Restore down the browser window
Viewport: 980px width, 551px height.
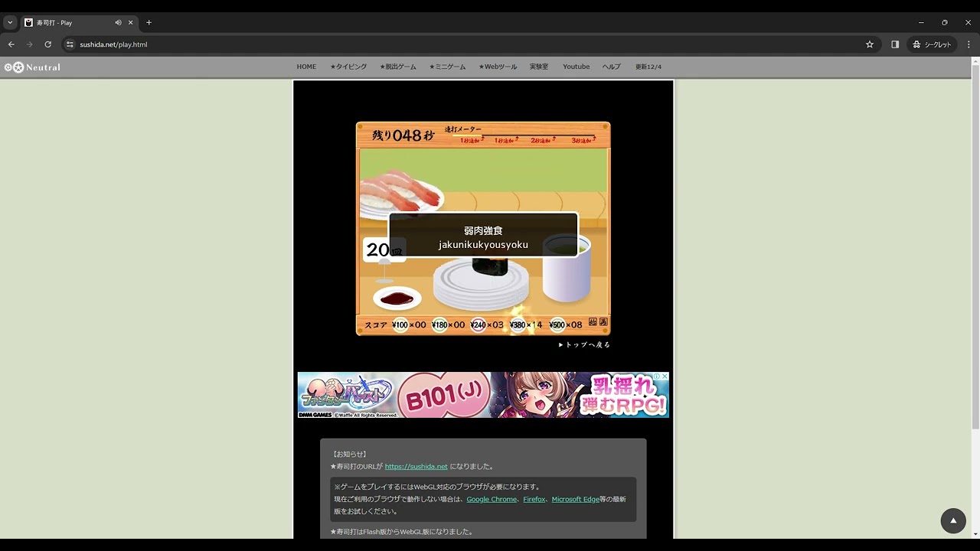coord(945,23)
